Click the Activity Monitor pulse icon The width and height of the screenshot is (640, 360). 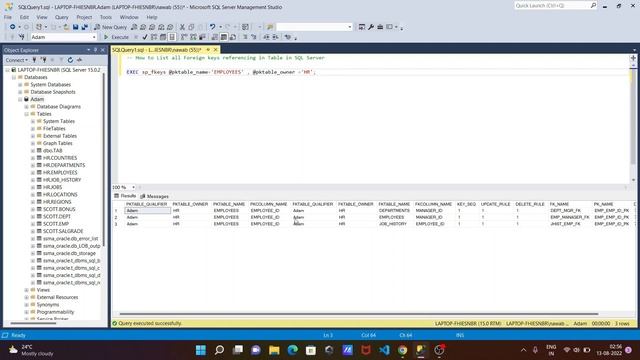point(79,60)
